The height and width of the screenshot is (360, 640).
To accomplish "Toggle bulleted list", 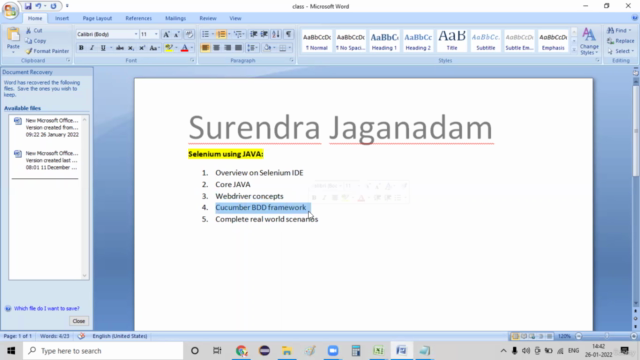I will (x=205, y=34).
